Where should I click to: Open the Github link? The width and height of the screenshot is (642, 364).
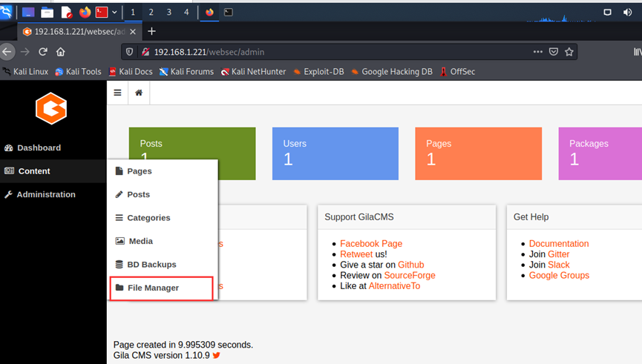411,265
